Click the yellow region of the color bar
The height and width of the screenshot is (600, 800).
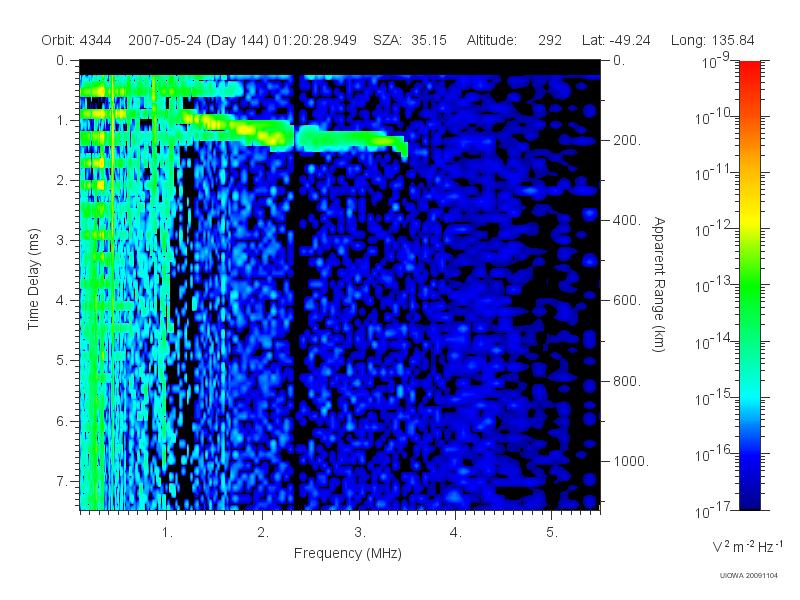click(x=750, y=219)
